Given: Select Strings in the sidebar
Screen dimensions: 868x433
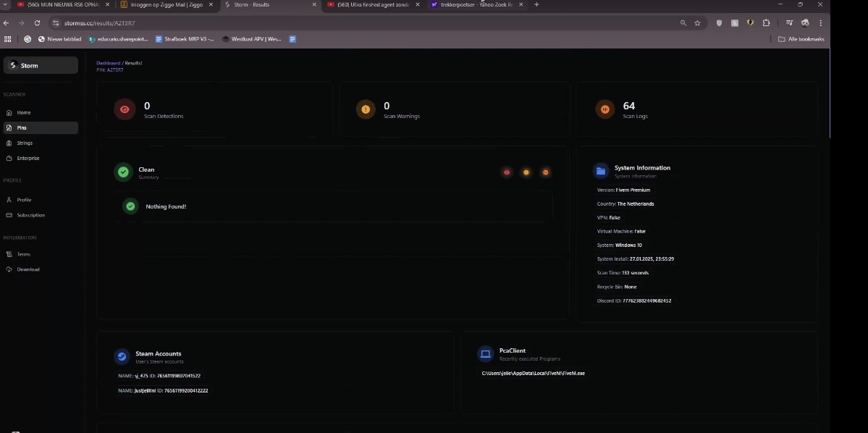Looking at the screenshot, I should (25, 143).
